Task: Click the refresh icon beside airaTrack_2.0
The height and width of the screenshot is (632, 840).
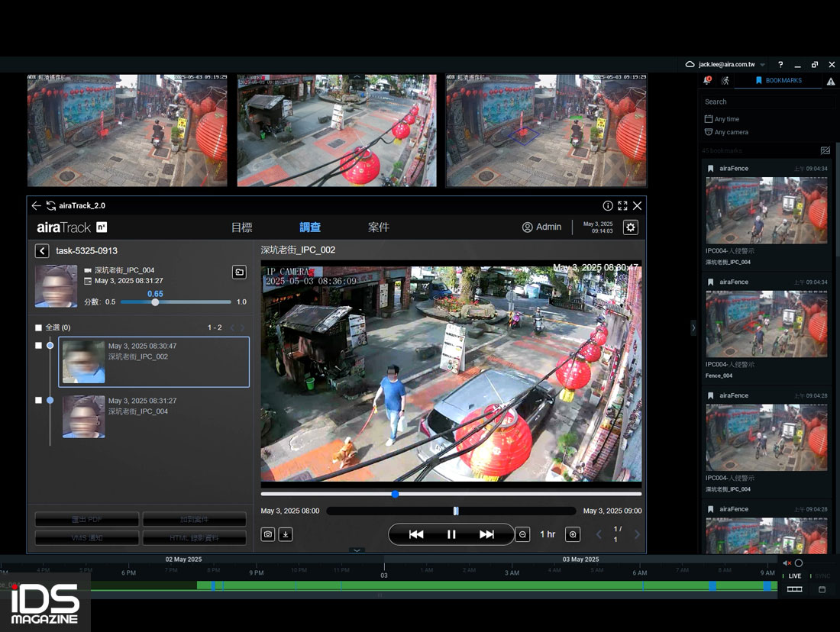Action: click(51, 206)
